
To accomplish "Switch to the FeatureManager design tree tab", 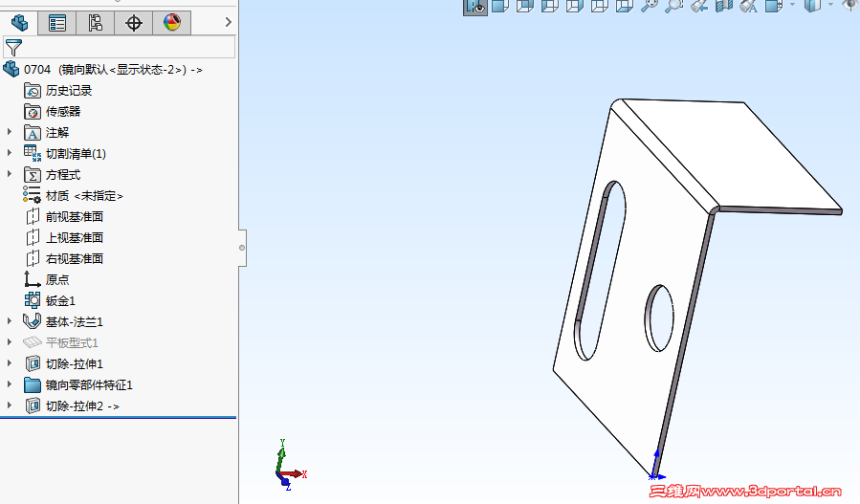I will pos(19,23).
